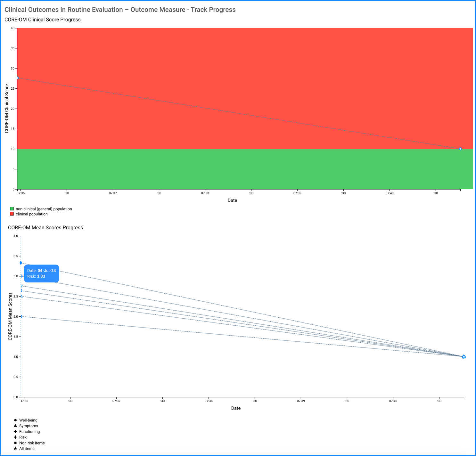Click the 'CORE-OM Mean Scores' y-axis title
Screen dimensions: 476x456
[x=10, y=316]
